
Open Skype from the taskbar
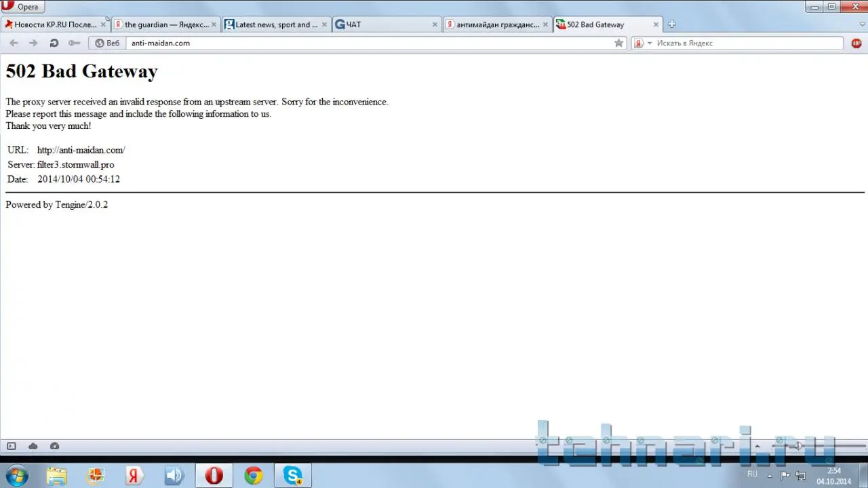[293, 476]
